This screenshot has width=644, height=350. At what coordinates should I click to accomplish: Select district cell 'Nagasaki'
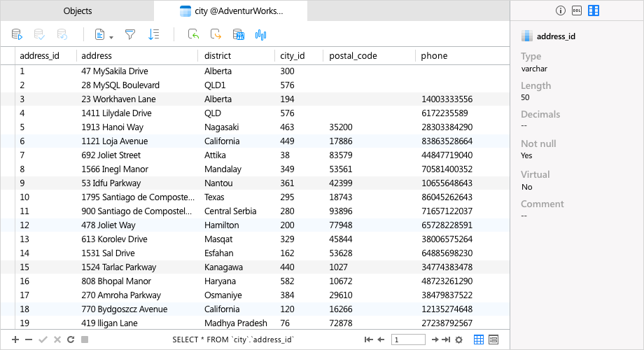tap(221, 127)
